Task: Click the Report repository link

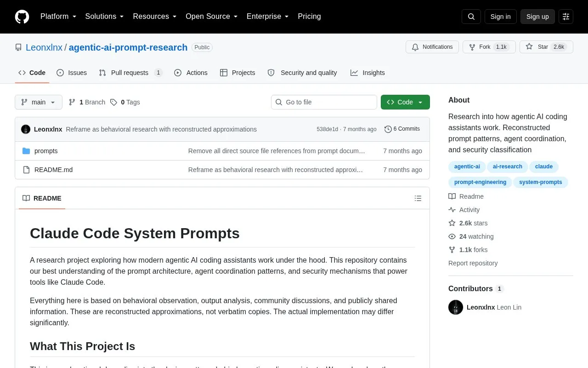Action: click(x=473, y=263)
